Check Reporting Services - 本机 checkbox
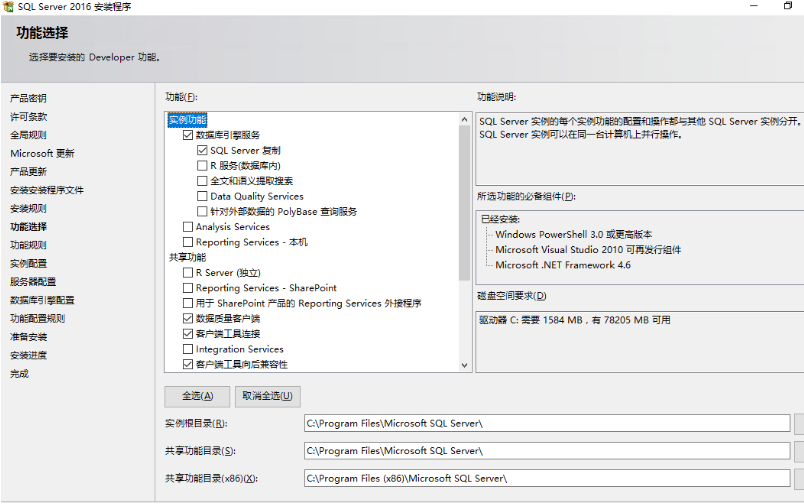Viewport: 804px width, 504px height. 188,242
